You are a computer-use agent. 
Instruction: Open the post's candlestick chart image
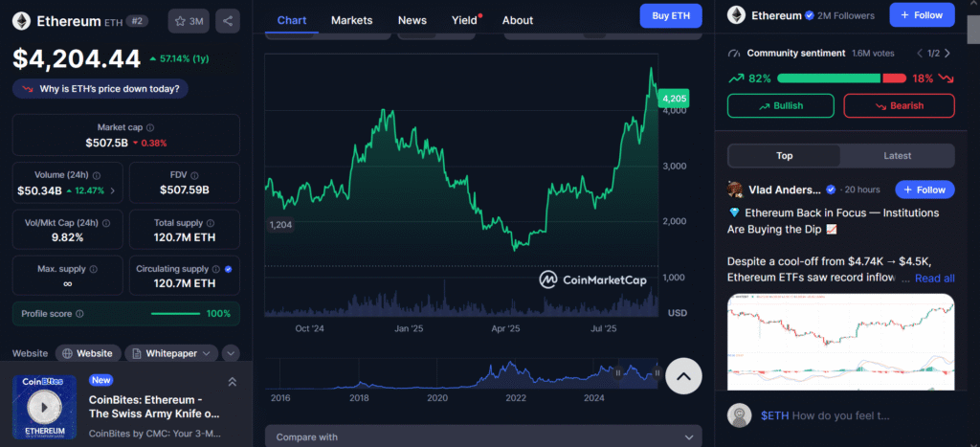[840, 342]
